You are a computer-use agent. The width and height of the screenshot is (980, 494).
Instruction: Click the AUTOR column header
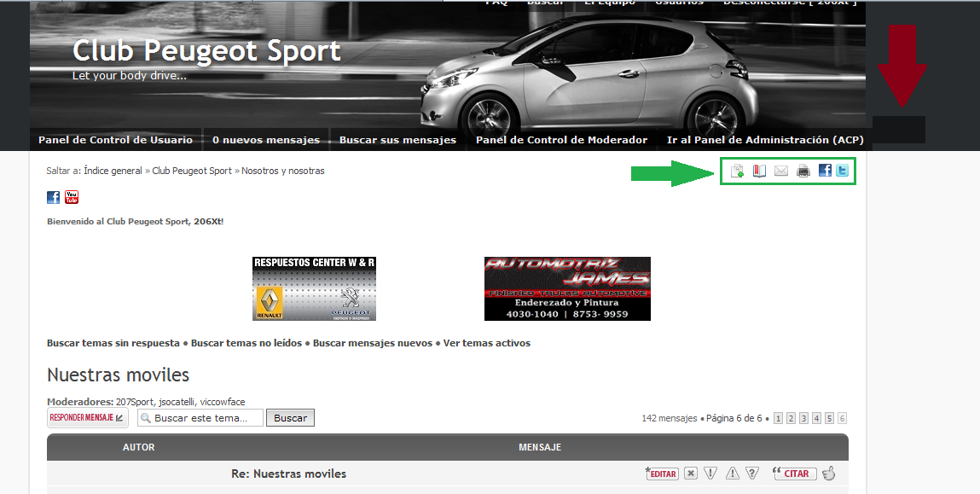(139, 448)
